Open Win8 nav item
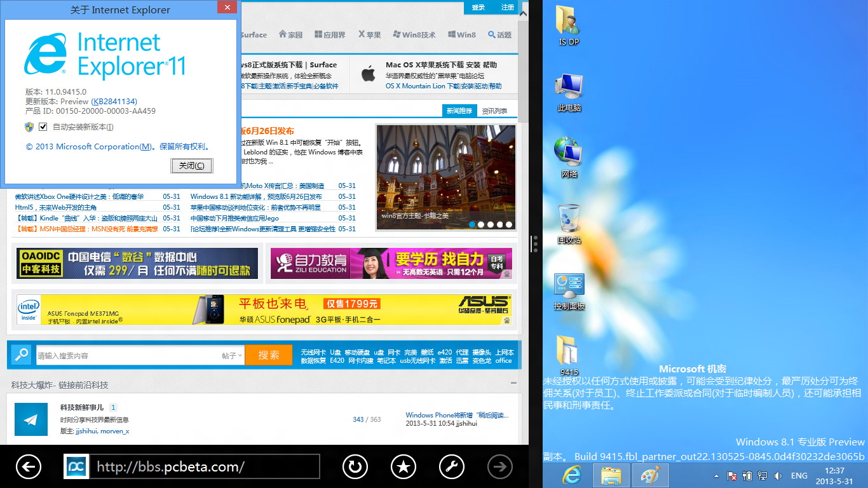The height and width of the screenshot is (488, 868). tap(462, 34)
